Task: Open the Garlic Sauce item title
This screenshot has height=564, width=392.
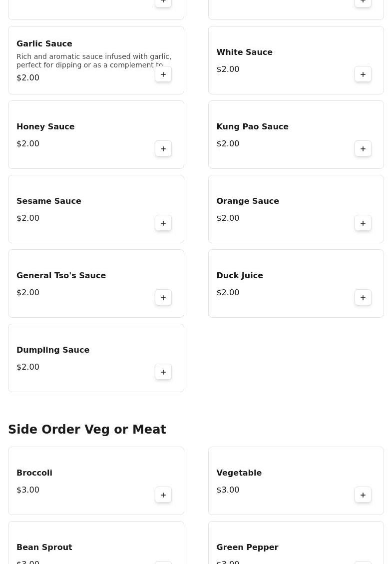Action: coord(44,44)
